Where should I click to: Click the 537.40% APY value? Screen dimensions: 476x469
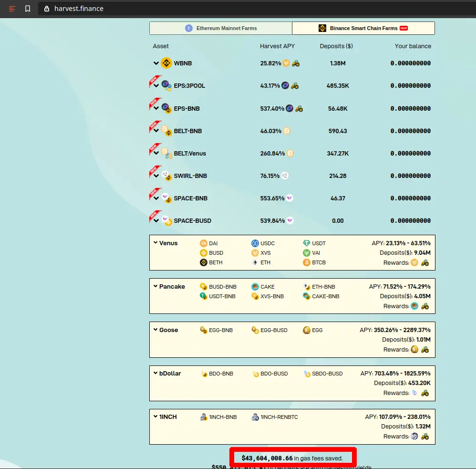272,108
